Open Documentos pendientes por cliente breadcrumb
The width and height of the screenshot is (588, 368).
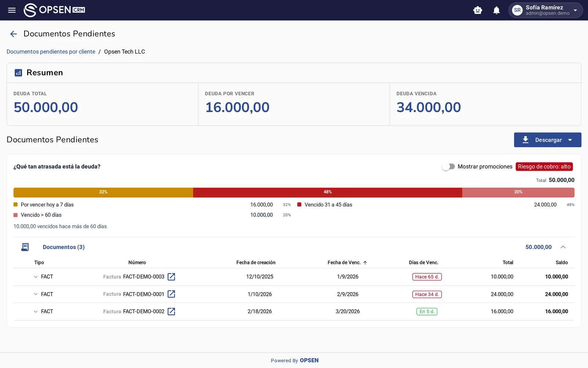[x=51, y=52]
